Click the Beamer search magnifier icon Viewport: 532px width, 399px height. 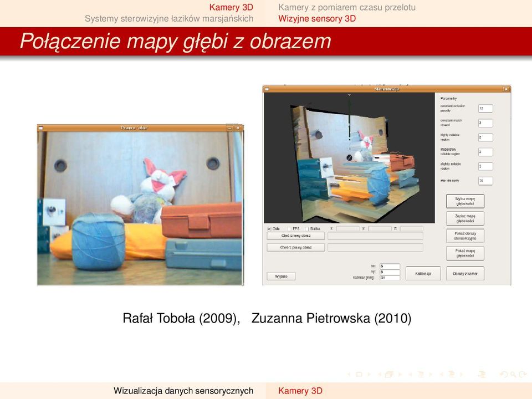[x=513, y=375]
